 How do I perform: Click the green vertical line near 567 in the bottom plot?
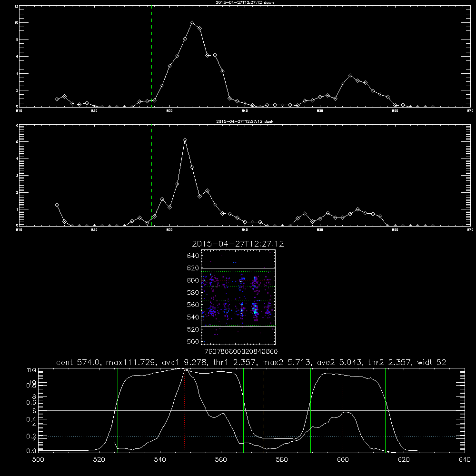pyautogui.click(x=243, y=410)
